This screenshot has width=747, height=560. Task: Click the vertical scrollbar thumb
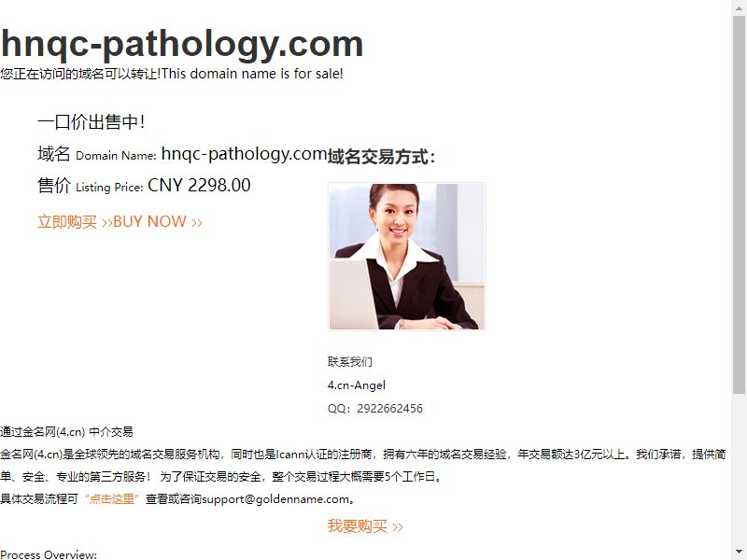(739, 203)
